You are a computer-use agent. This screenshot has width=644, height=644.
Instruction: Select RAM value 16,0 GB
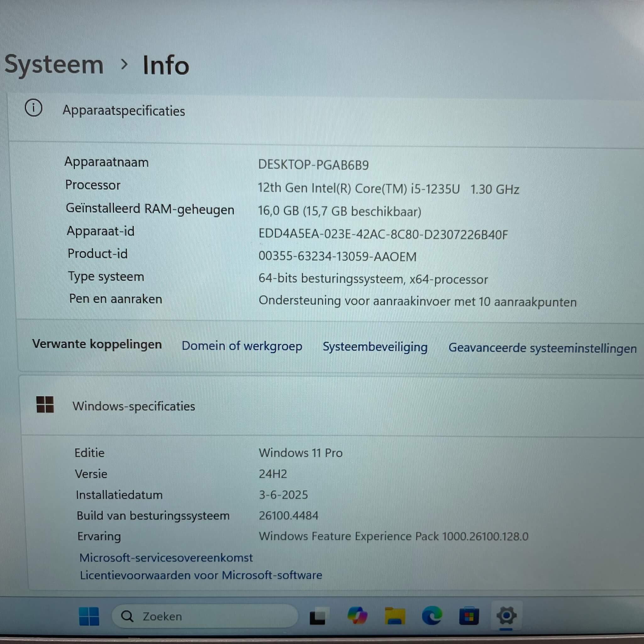(339, 211)
